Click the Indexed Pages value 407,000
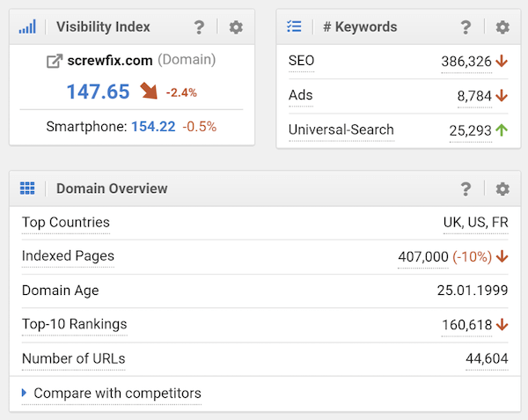Image resolution: width=528 pixels, height=420 pixels. coord(423,257)
